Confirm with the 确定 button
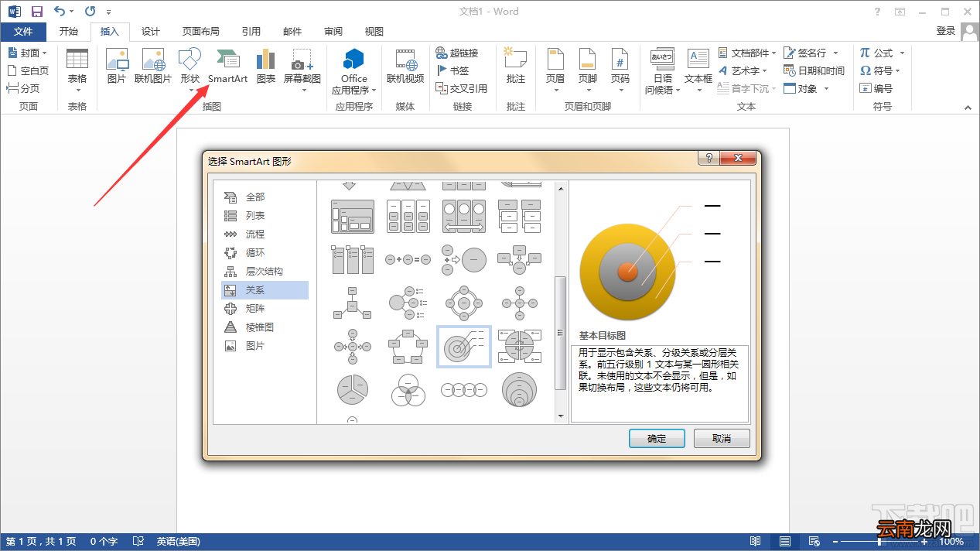This screenshot has width=980, height=551. click(x=657, y=438)
